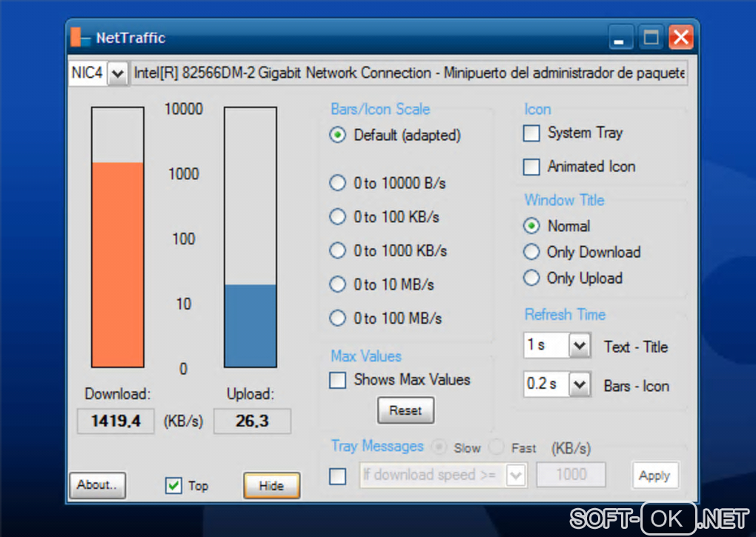Click the Reset max values button
Image resolution: width=756 pixels, height=537 pixels.
405,410
